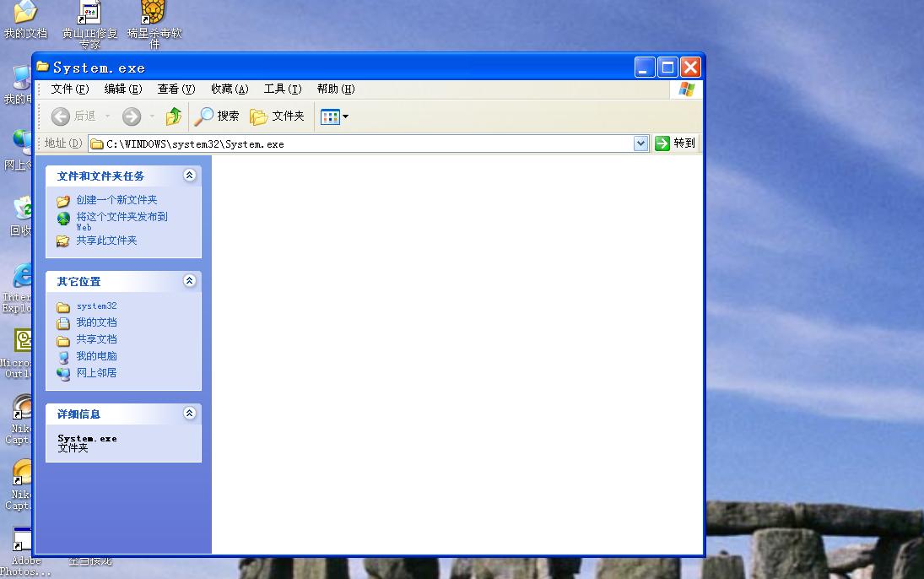Select the Recycle Bin (回收站) desktop icon
924x579 pixels.
pos(21,216)
